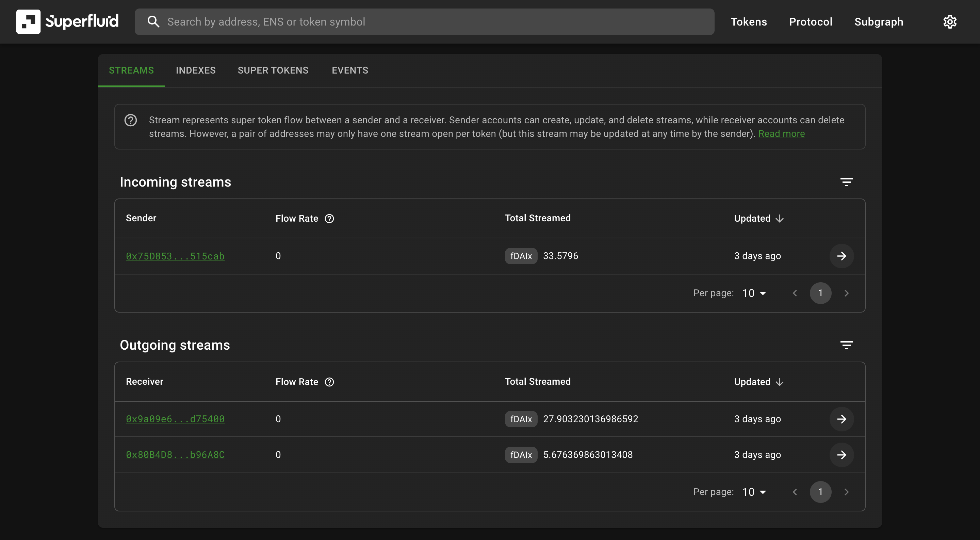The height and width of the screenshot is (540, 980).
Task: Select page 1 in Incoming streams pagination
Action: pos(820,293)
